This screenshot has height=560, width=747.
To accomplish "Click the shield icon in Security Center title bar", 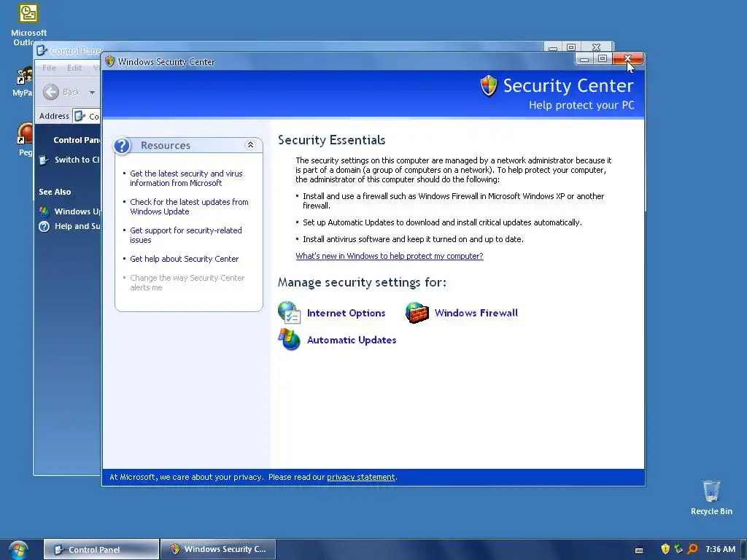I will point(110,61).
